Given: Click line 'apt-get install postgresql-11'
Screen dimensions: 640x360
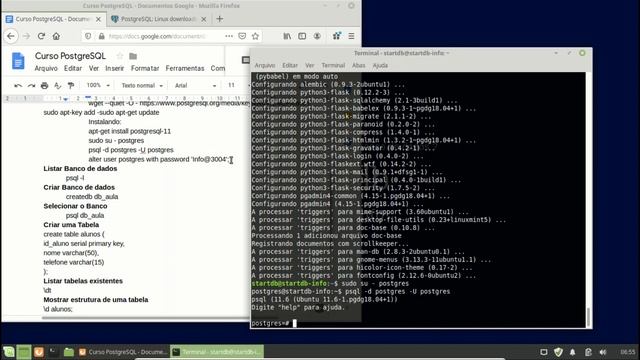Looking at the screenshot, I should (x=129, y=131).
